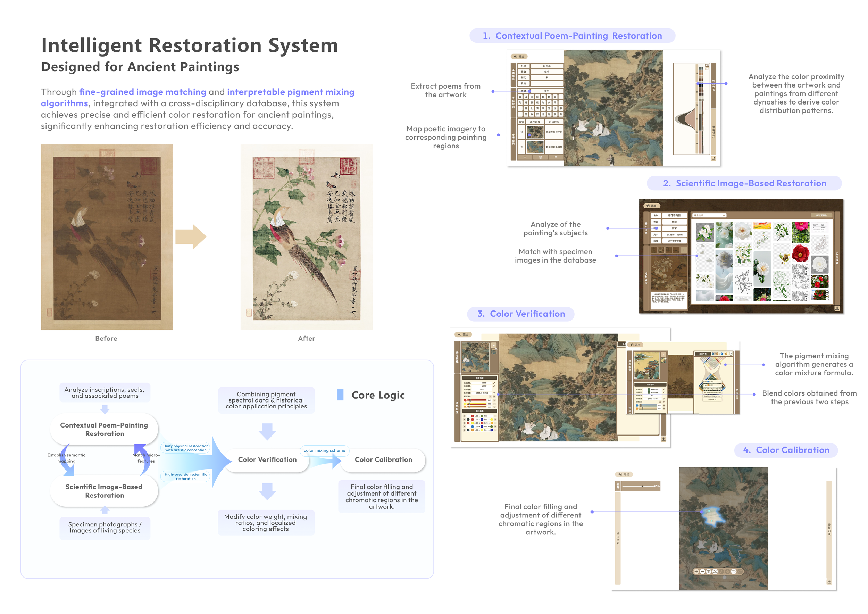Click the search icon under the poem reference table
Viewport: 868px width, 614px height.
pos(556,157)
